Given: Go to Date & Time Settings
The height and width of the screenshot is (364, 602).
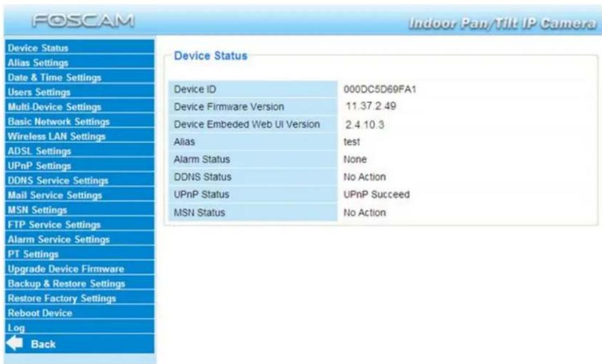Looking at the screenshot, I should point(54,78).
